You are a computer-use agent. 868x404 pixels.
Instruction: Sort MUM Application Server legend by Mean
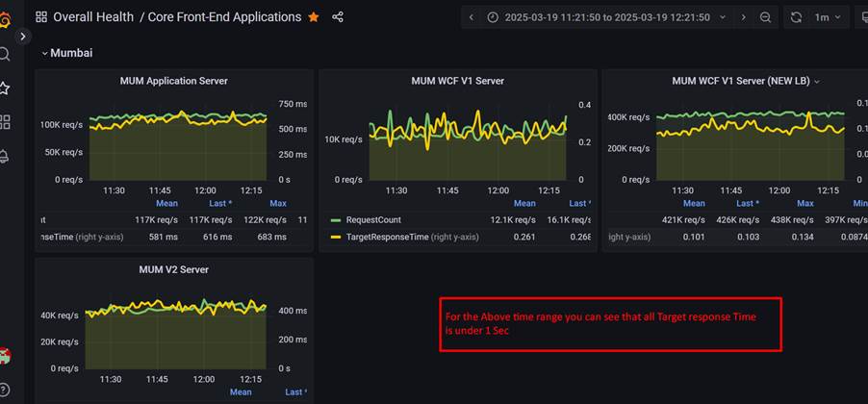tap(166, 203)
